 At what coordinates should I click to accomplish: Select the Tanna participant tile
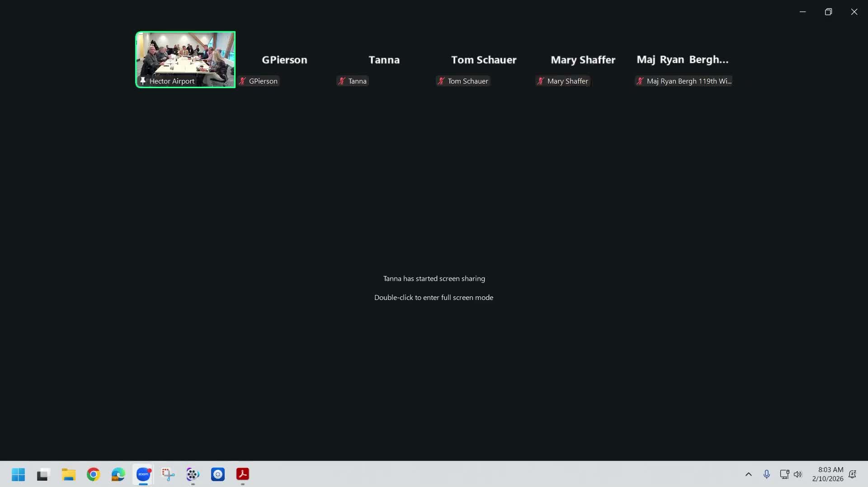click(384, 60)
